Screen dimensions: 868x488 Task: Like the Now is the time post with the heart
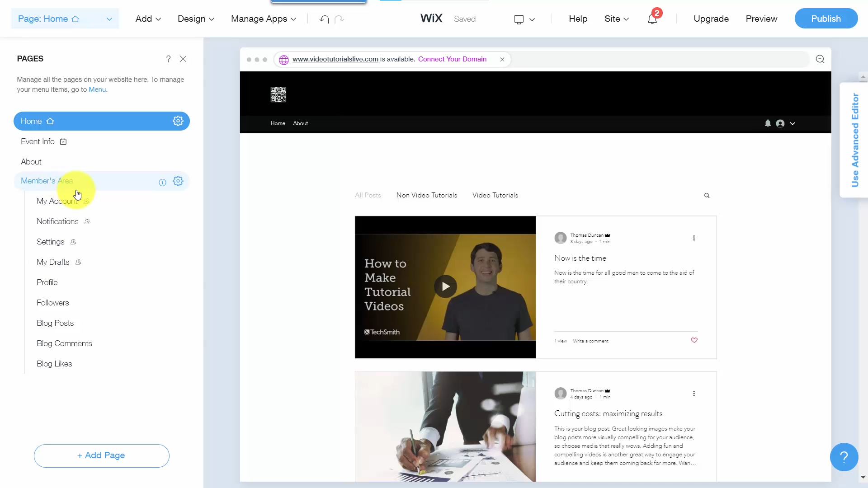(x=694, y=340)
